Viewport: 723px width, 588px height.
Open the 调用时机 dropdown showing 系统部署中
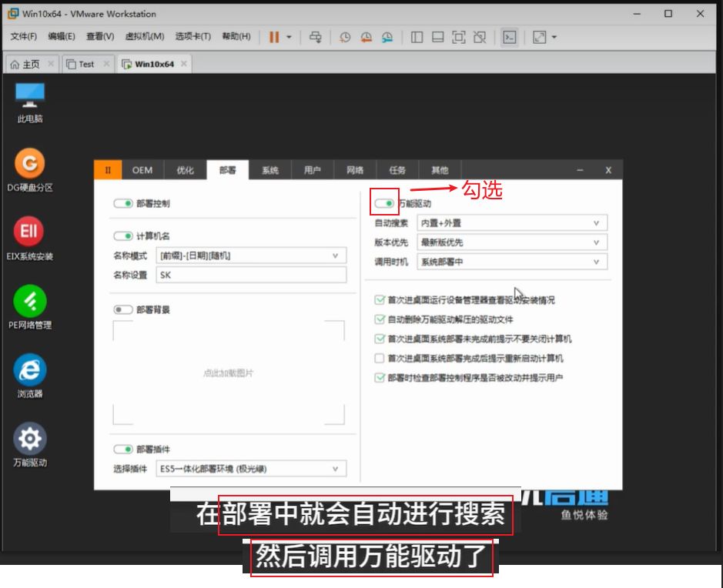point(512,262)
